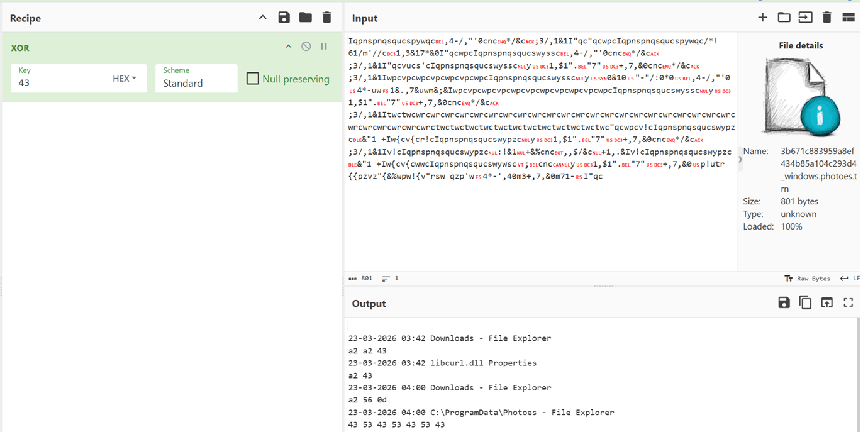The height and width of the screenshot is (432, 868).
Task: Enable the Null preserving checkbox
Action: tap(252, 79)
